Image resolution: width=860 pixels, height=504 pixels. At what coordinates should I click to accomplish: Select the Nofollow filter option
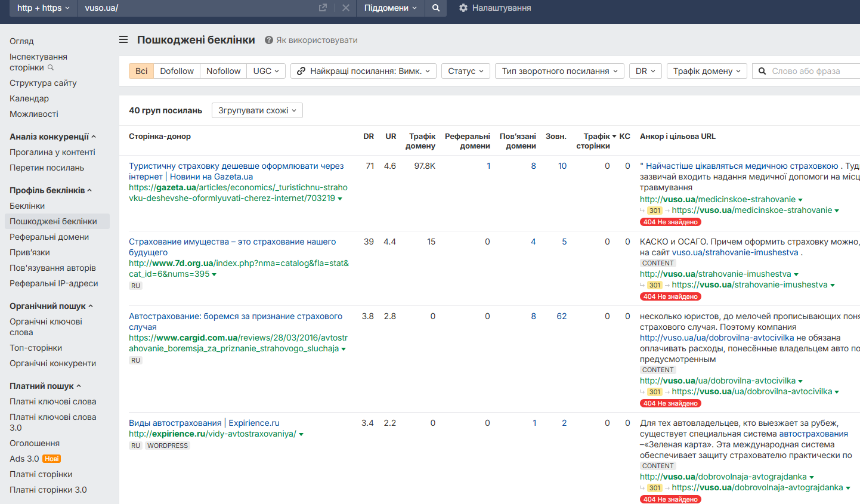(223, 71)
